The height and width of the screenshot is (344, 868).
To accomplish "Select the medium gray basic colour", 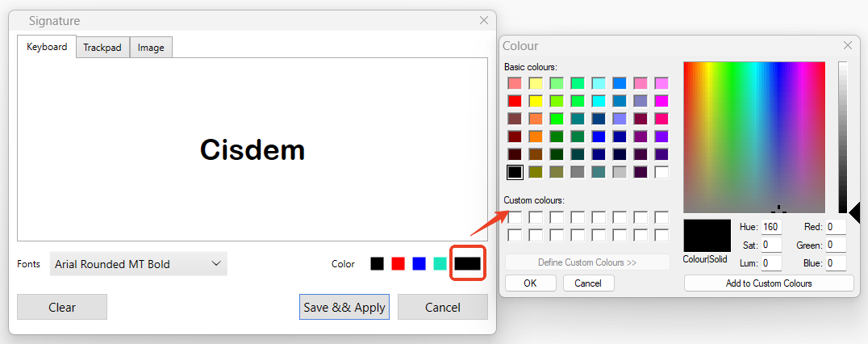I will click(x=578, y=172).
